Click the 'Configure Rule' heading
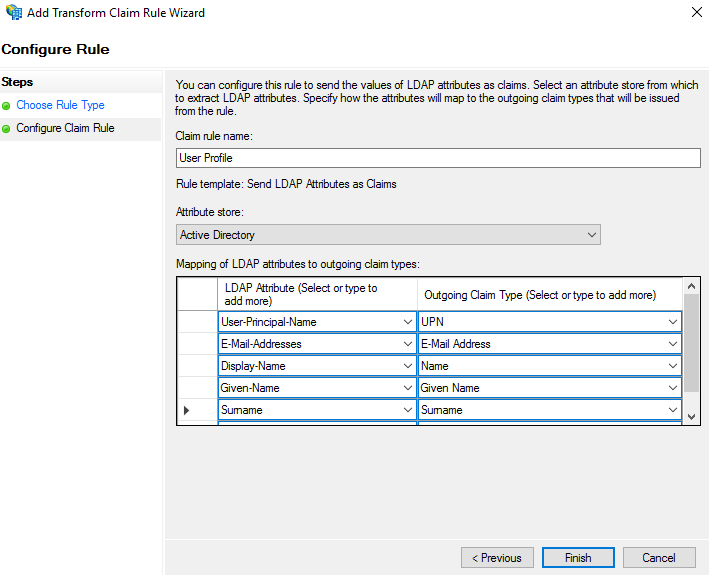 (x=55, y=49)
